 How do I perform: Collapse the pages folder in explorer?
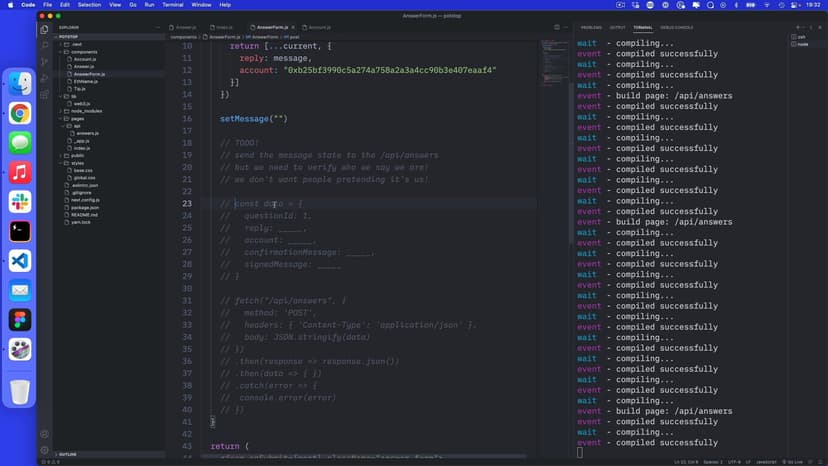(x=77, y=118)
